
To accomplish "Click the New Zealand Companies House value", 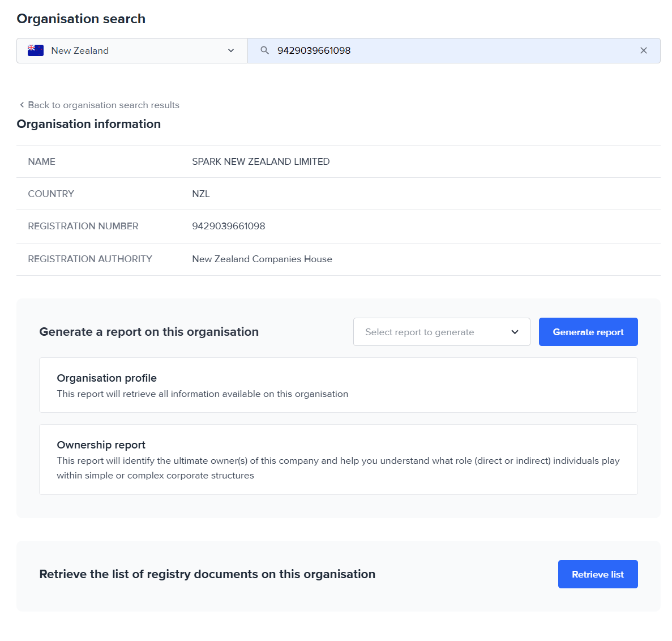I will (262, 259).
